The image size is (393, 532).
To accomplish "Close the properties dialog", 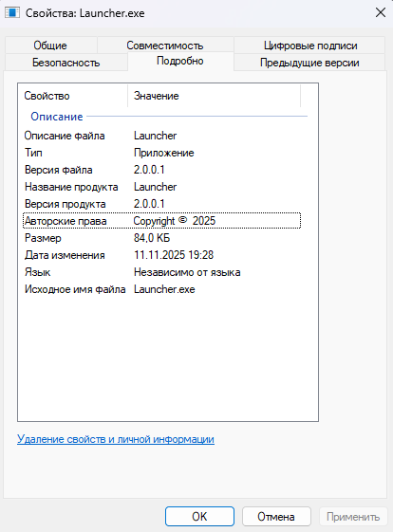I will 381,13.
